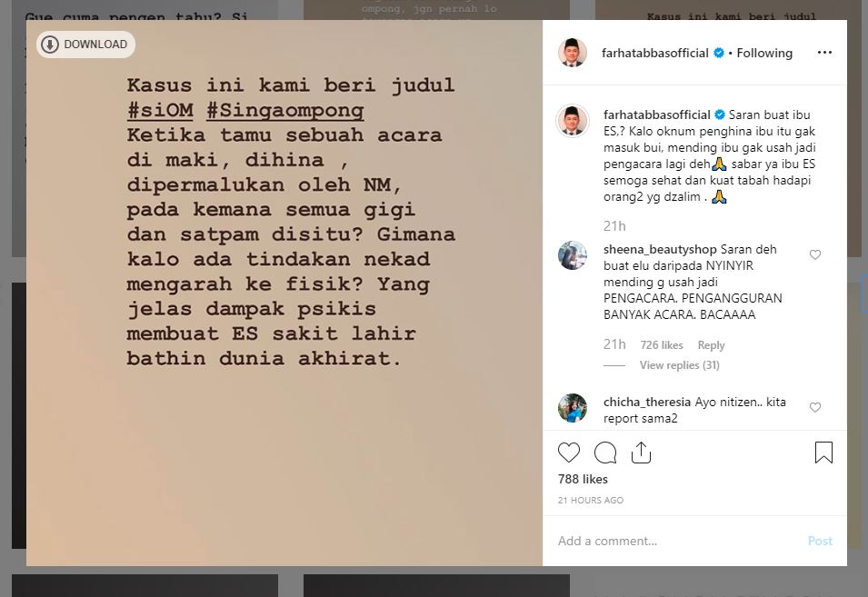Open chicha_theresia's profile avatar
This screenshot has width=868, height=597.
tap(573, 408)
